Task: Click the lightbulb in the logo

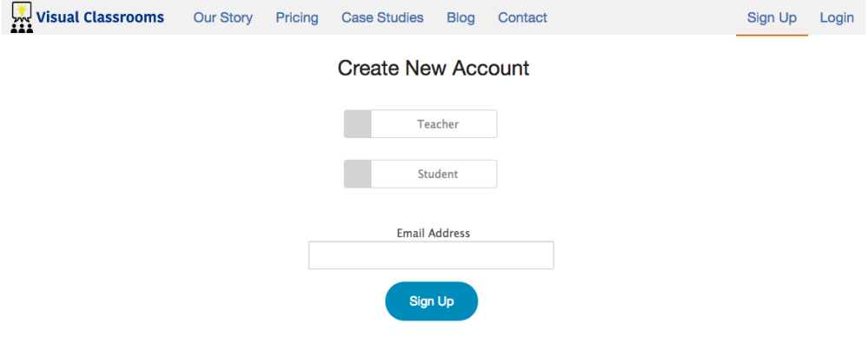Action: [x=23, y=10]
